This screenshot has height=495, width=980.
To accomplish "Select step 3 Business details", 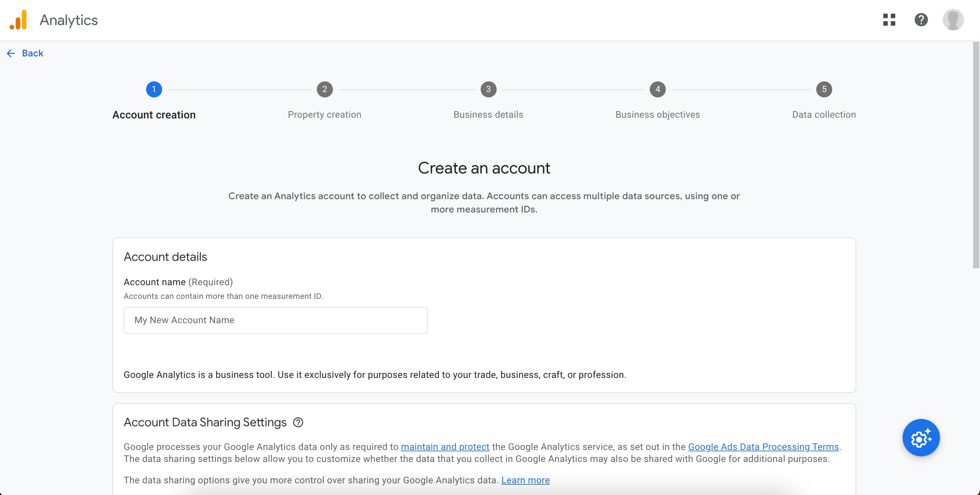I will (x=488, y=89).
